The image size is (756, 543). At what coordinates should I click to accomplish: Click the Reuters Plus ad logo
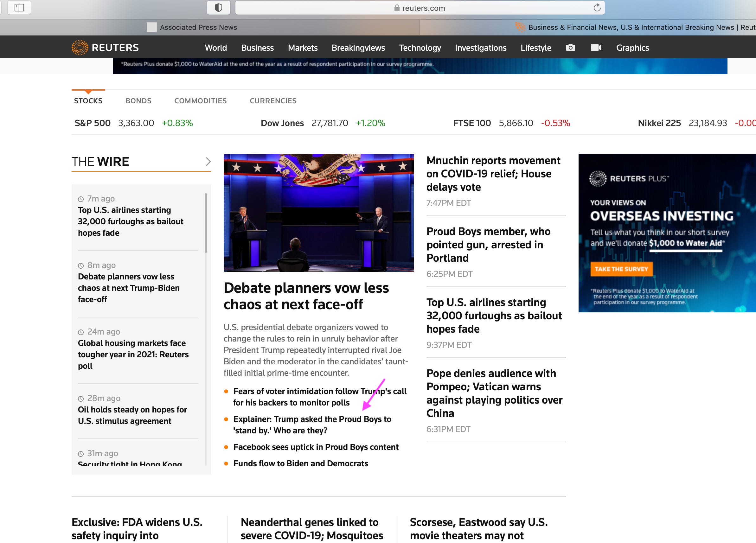tap(628, 179)
